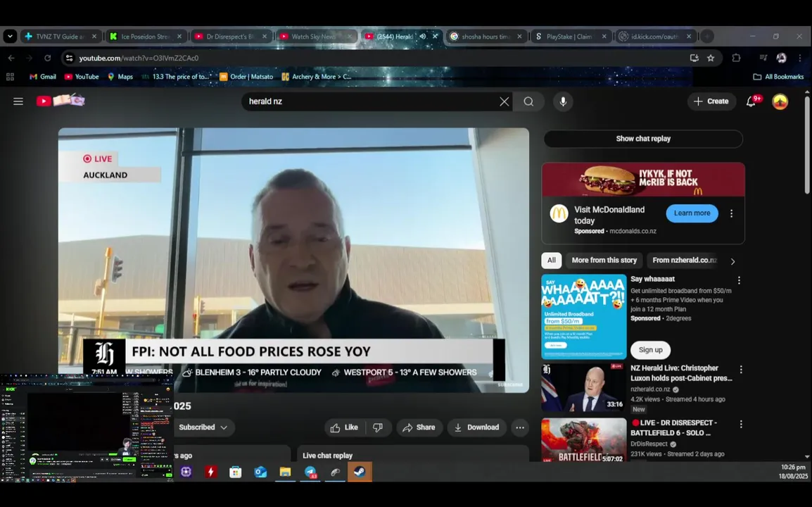Open Luxon post-Cabinet video thumbnail

(583, 388)
